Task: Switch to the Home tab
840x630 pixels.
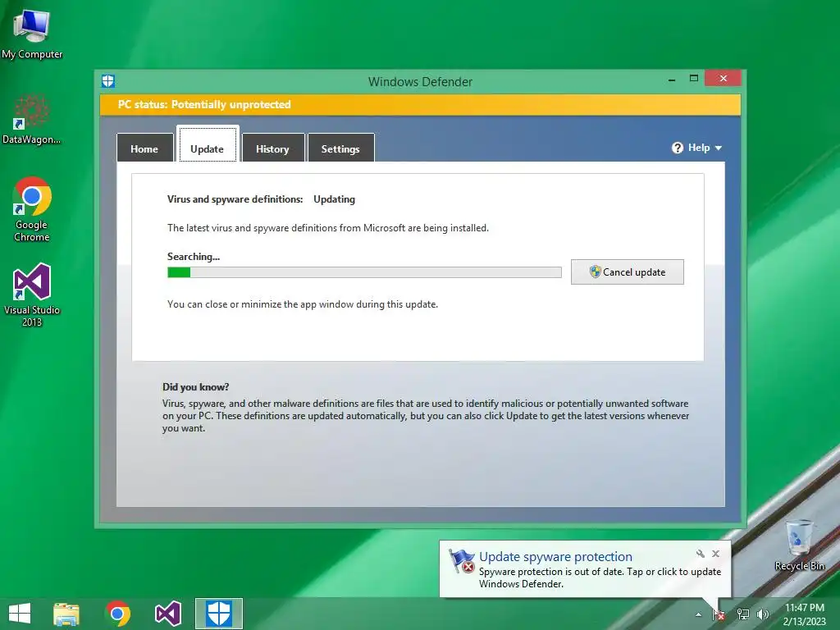Action: (x=144, y=148)
